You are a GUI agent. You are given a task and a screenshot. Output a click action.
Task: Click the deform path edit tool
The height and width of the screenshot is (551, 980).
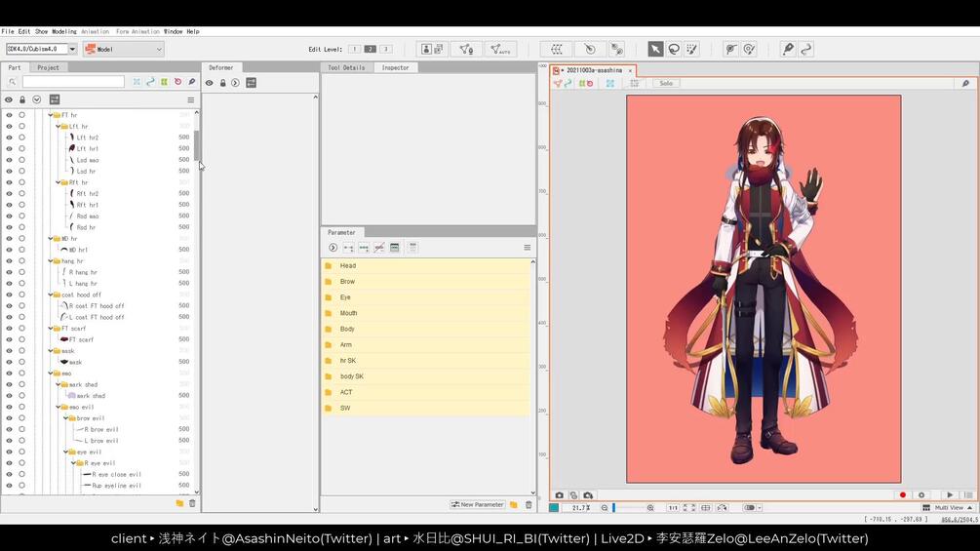click(x=617, y=49)
